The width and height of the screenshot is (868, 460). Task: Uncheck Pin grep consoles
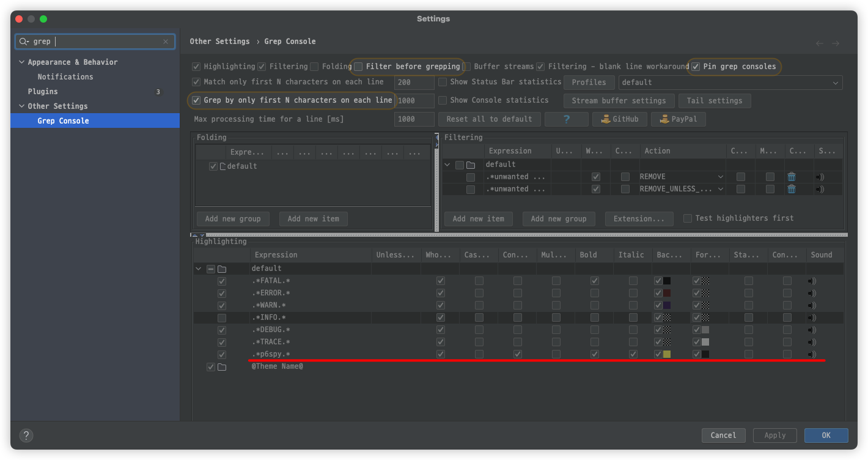point(696,67)
